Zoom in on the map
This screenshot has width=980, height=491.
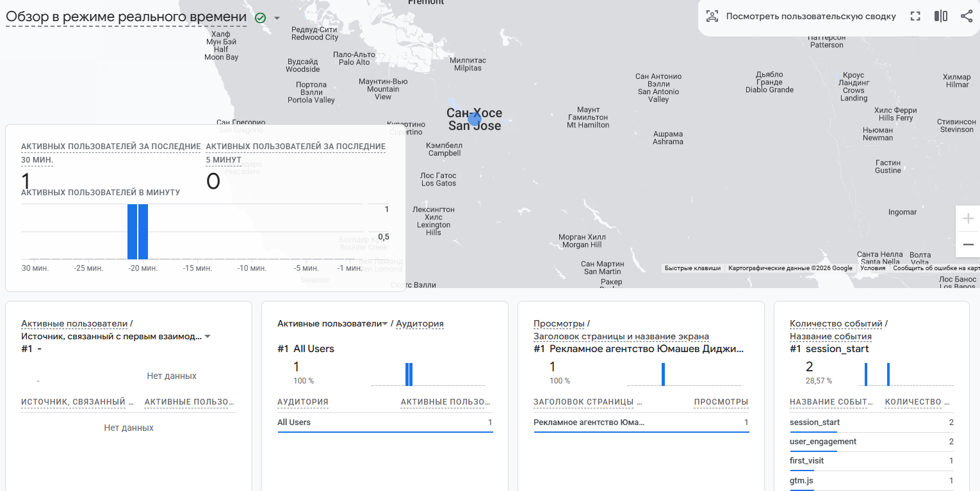click(x=968, y=218)
